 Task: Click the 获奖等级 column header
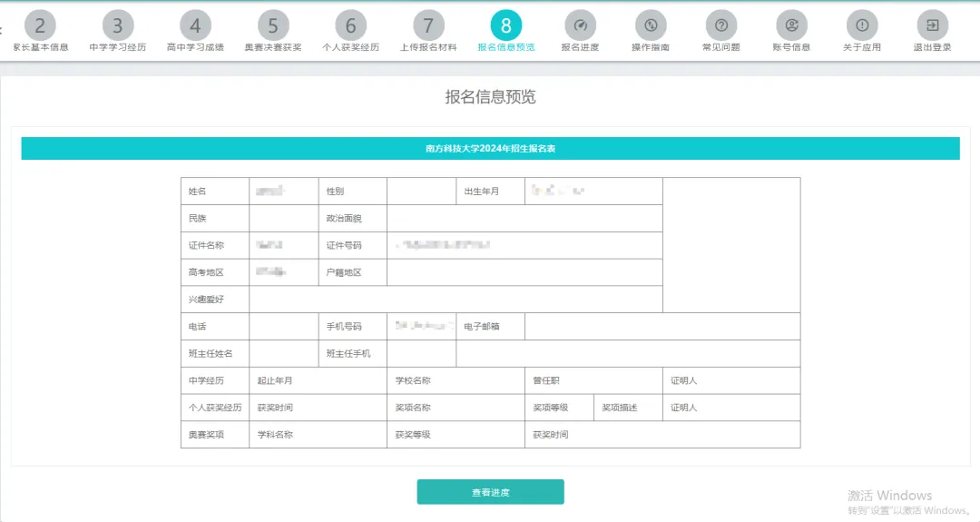456,435
